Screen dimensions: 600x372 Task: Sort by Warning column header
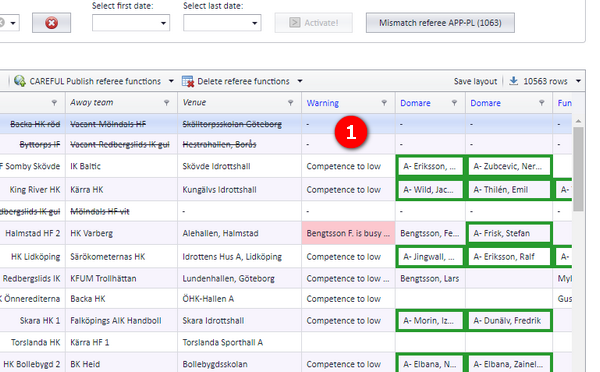tap(323, 103)
